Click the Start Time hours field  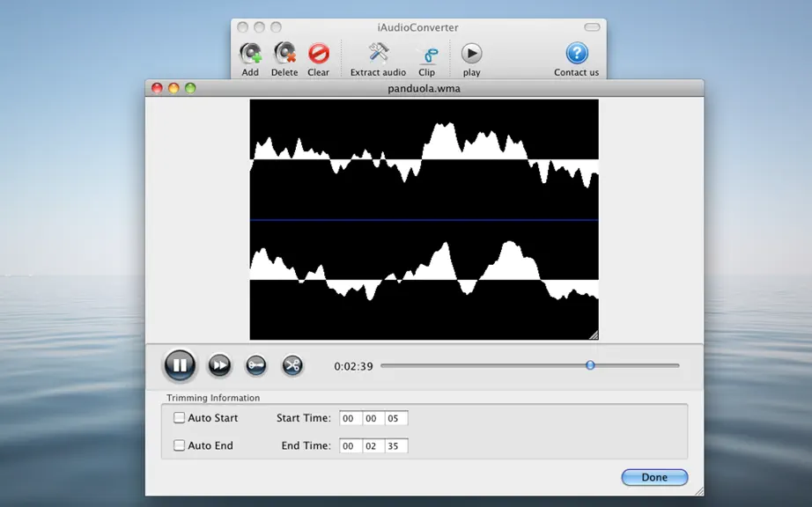tap(351, 418)
